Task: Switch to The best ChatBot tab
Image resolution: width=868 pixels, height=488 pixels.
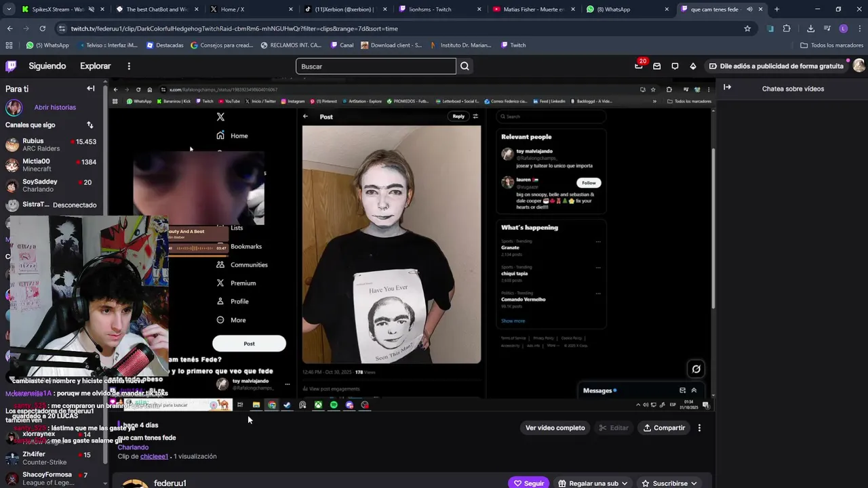Action: pyautogui.click(x=156, y=9)
